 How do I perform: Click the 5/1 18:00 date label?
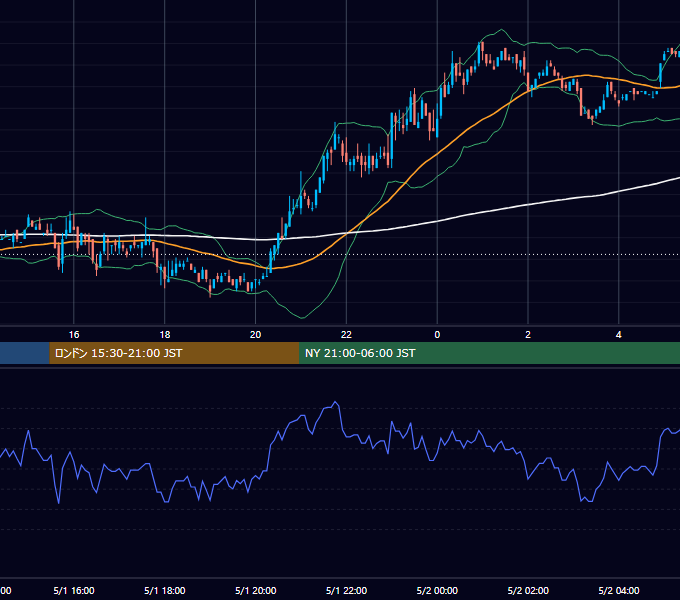165,590
